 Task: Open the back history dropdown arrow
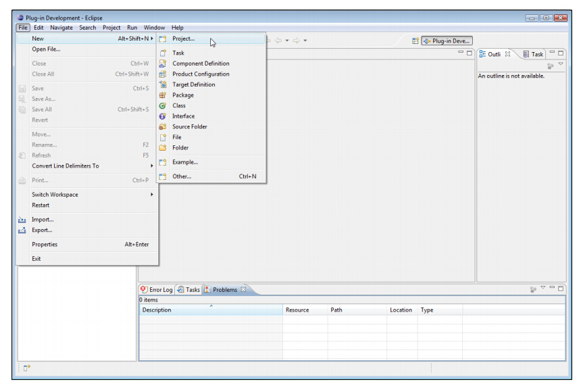click(287, 41)
